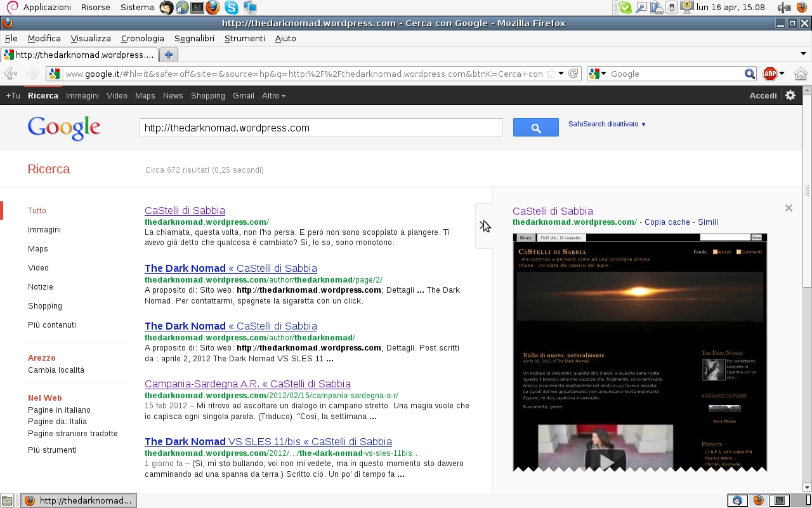Click the blog page preview thumbnail
This screenshot has width=812, height=508.
click(640, 352)
